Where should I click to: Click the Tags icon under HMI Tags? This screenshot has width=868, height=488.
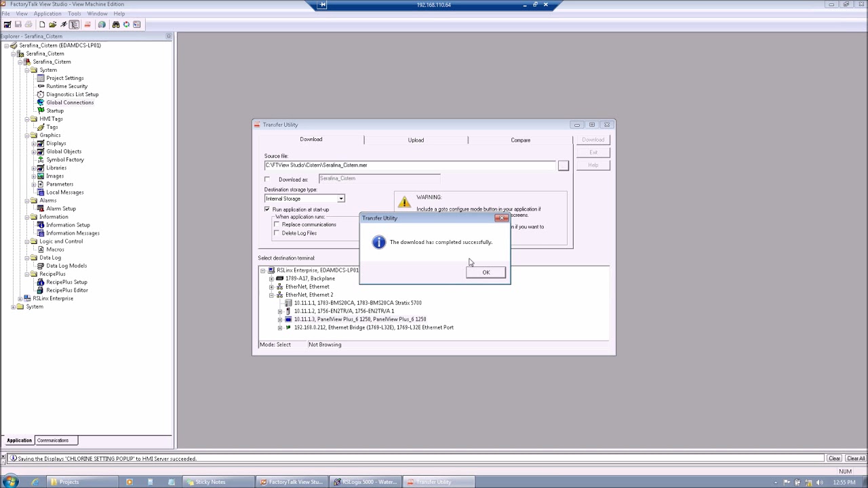click(41, 127)
